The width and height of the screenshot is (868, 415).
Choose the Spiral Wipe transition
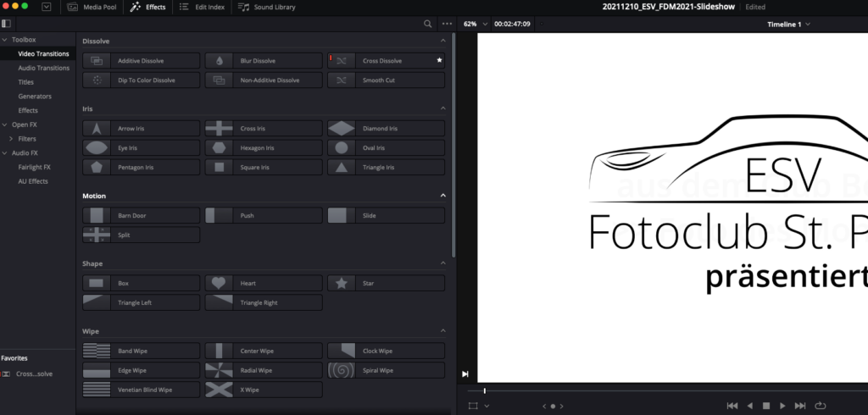(x=386, y=370)
